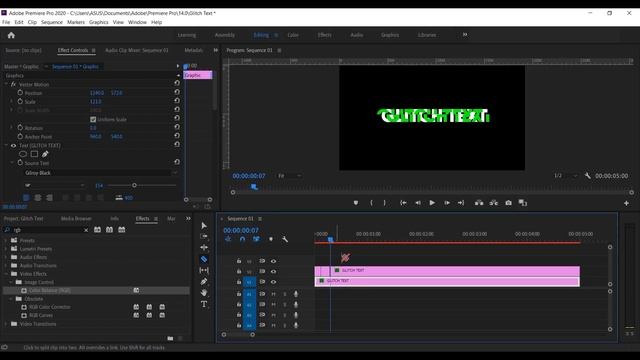The width and height of the screenshot is (640, 360).
Task: Toggle Rotation animation stopwatch
Action: click(x=20, y=127)
